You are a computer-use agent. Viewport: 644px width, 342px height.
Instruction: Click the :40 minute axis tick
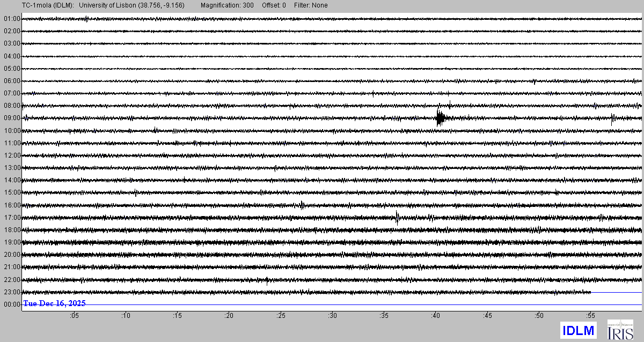436,316
